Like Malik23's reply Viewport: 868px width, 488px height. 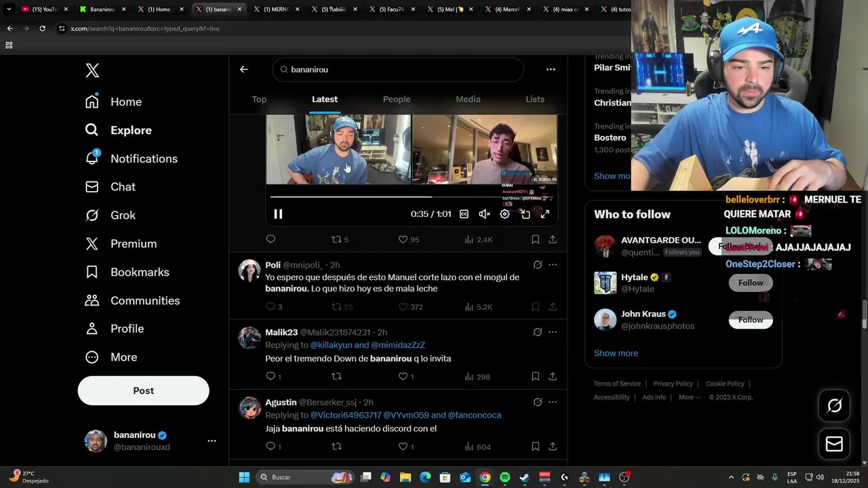pyautogui.click(x=406, y=376)
